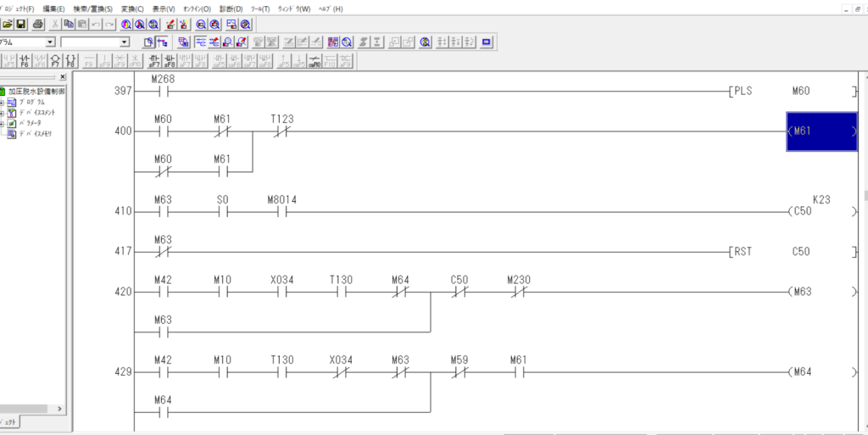Click the sF9 vertical line button
The image size is (868, 435).
coord(104,60)
